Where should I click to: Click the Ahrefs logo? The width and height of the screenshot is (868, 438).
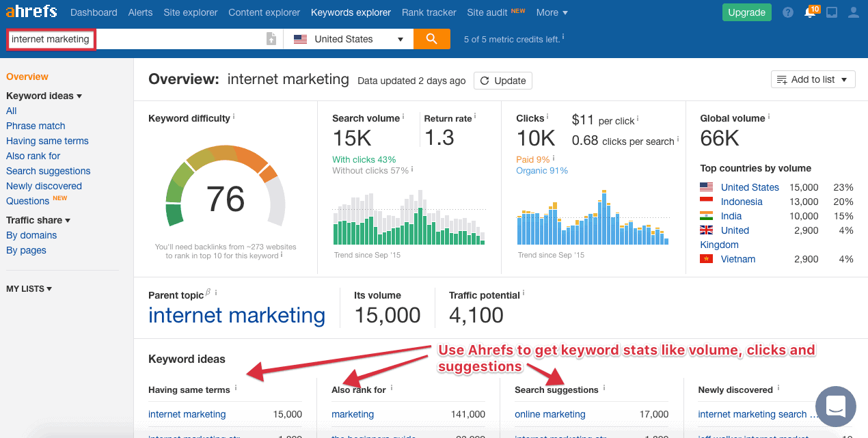point(31,12)
